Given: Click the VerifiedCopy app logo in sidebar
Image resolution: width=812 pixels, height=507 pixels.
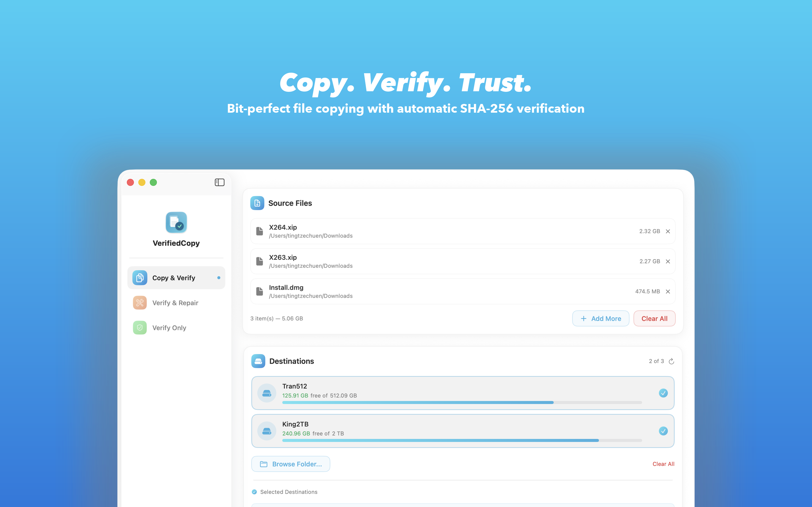Looking at the screenshot, I should tap(176, 222).
